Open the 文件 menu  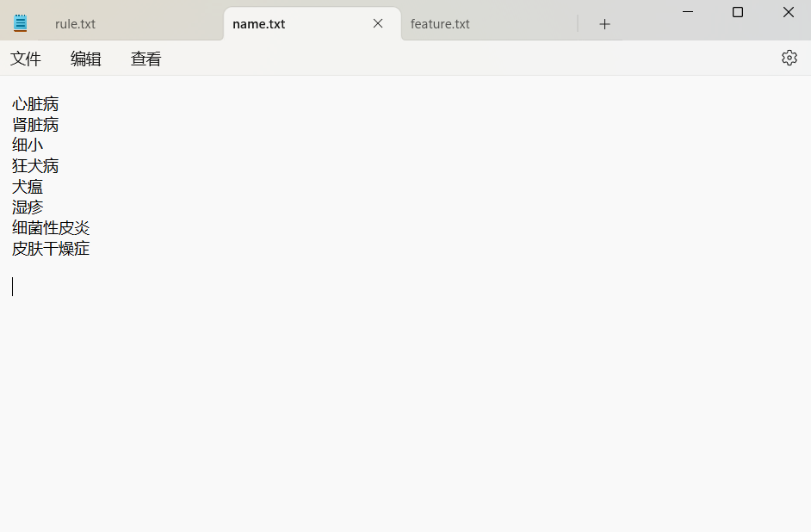coord(25,59)
